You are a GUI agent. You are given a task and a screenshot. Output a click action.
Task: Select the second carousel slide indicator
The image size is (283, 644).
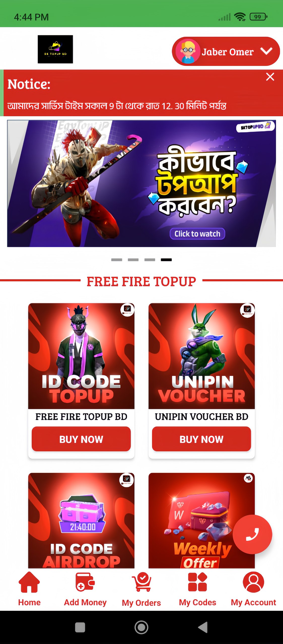tap(133, 260)
